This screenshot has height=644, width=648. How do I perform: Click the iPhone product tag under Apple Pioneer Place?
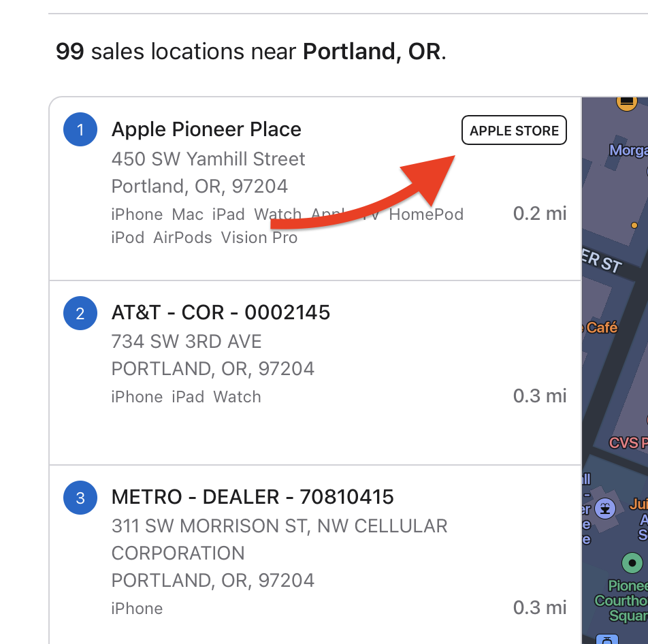[137, 214]
